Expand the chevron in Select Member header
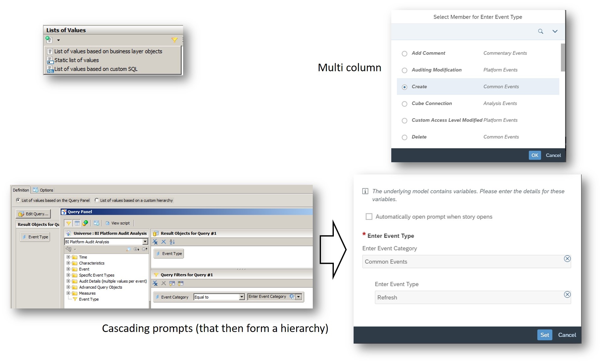The height and width of the screenshot is (364, 602). (555, 31)
